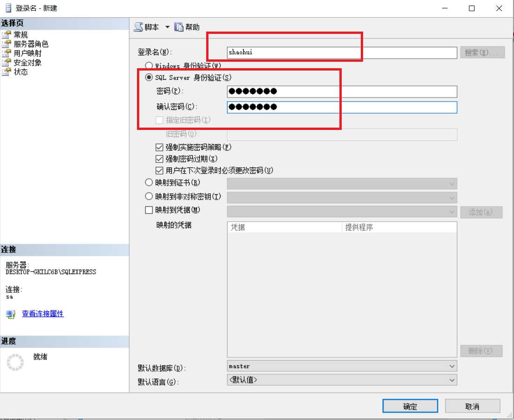514x420 pixels.
Task: Select the 状态 page icon
Action: 6,72
